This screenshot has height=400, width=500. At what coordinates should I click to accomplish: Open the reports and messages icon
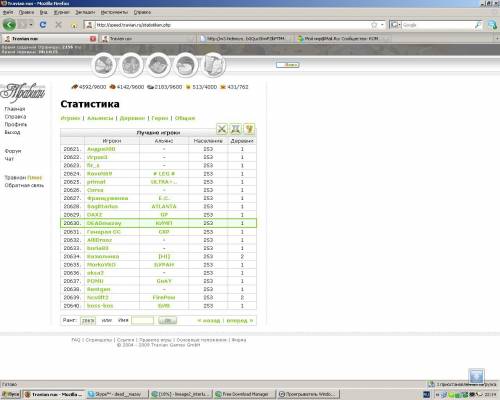point(214,65)
